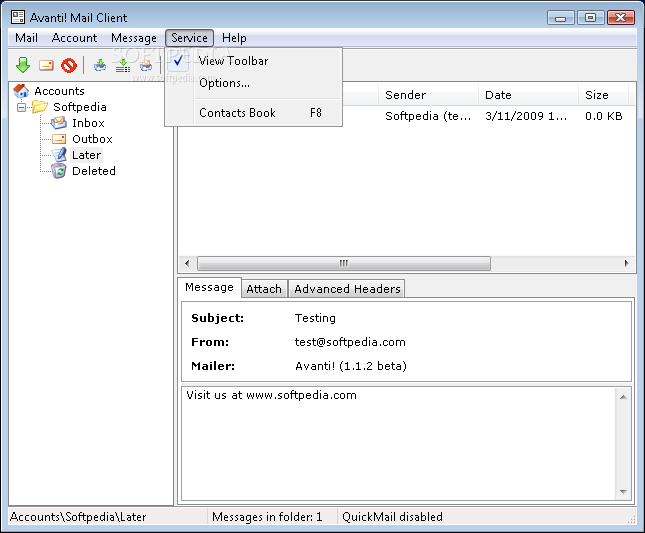The image size is (645, 533).
Task: Switch to the Advanced Headers tab
Action: pos(347,289)
